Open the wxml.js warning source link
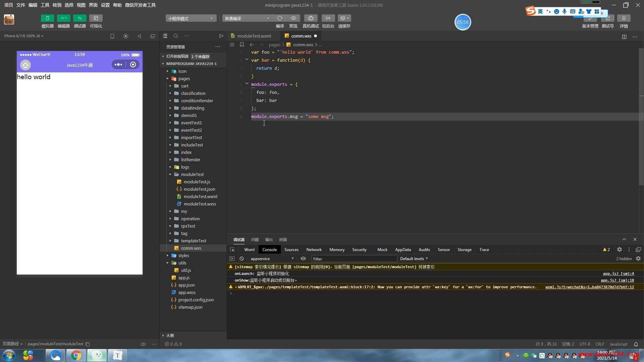The height and width of the screenshot is (362, 644). click(x=589, y=287)
